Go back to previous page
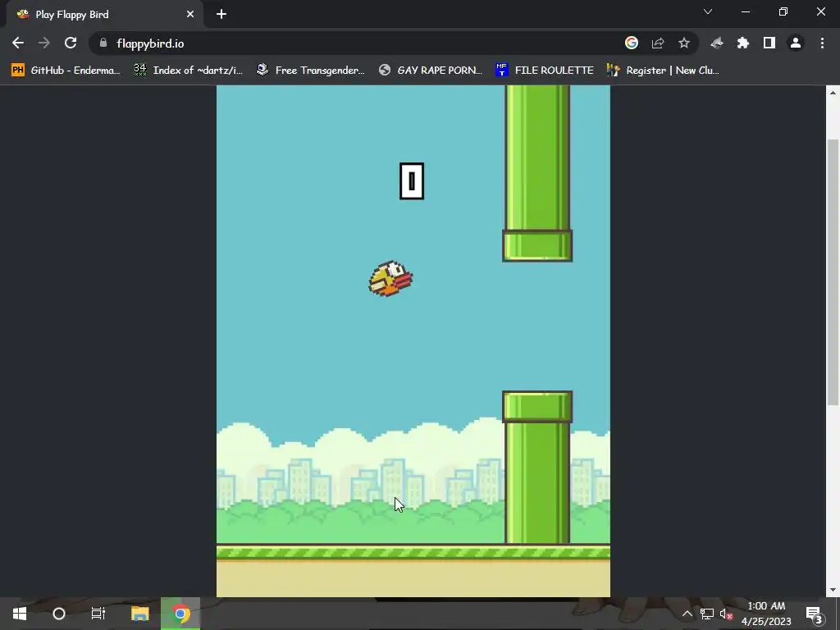The width and height of the screenshot is (840, 630). tap(18, 43)
